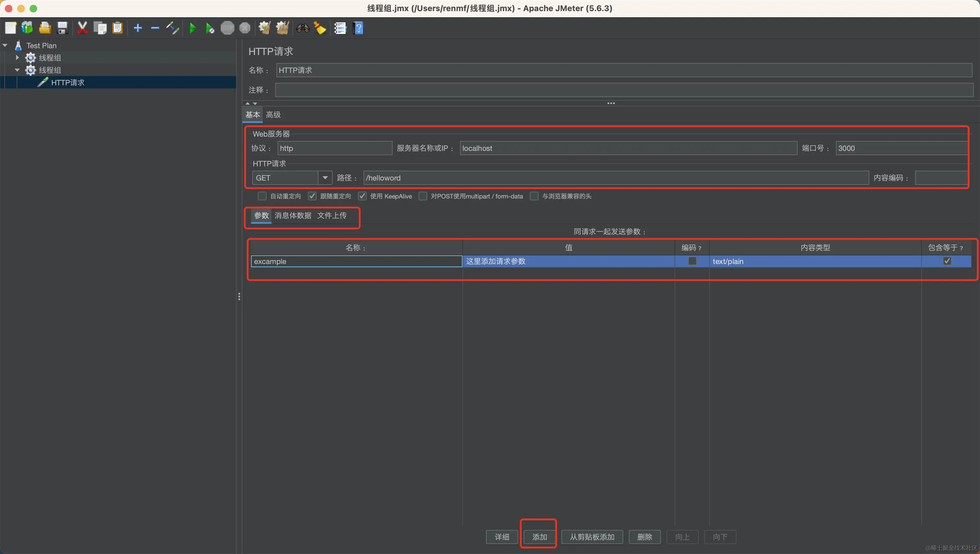
Task: Click the first 线程组 gear icon
Action: tap(30, 58)
